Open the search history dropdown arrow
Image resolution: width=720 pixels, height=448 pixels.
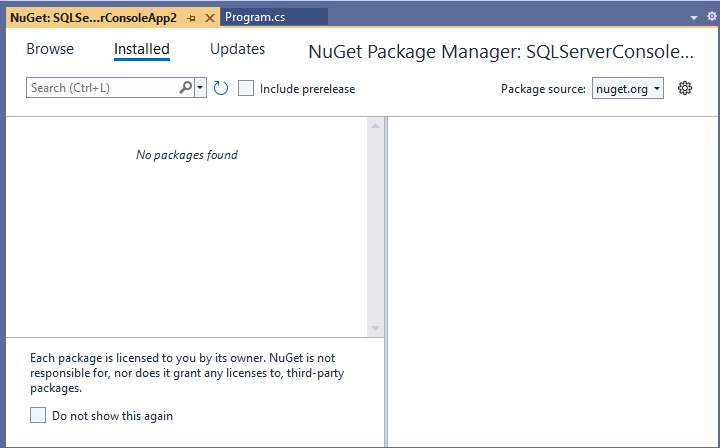(x=201, y=88)
